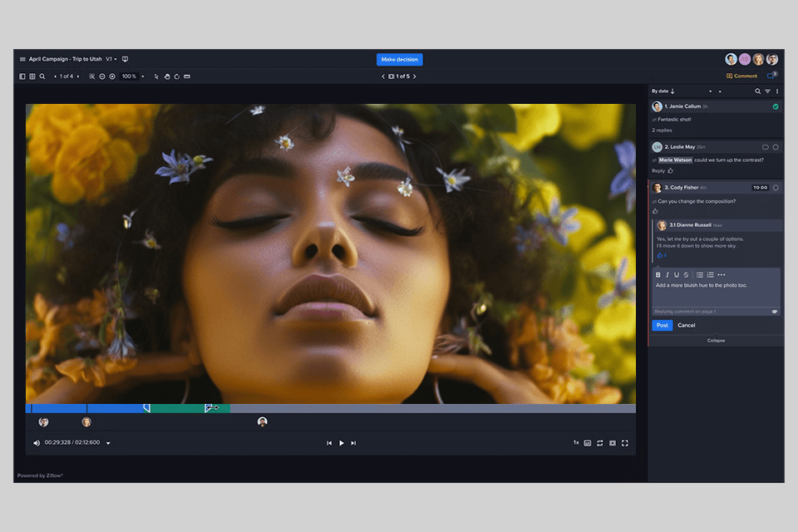Search comments with the magnifier icon
The image size is (798, 532).
[x=758, y=91]
